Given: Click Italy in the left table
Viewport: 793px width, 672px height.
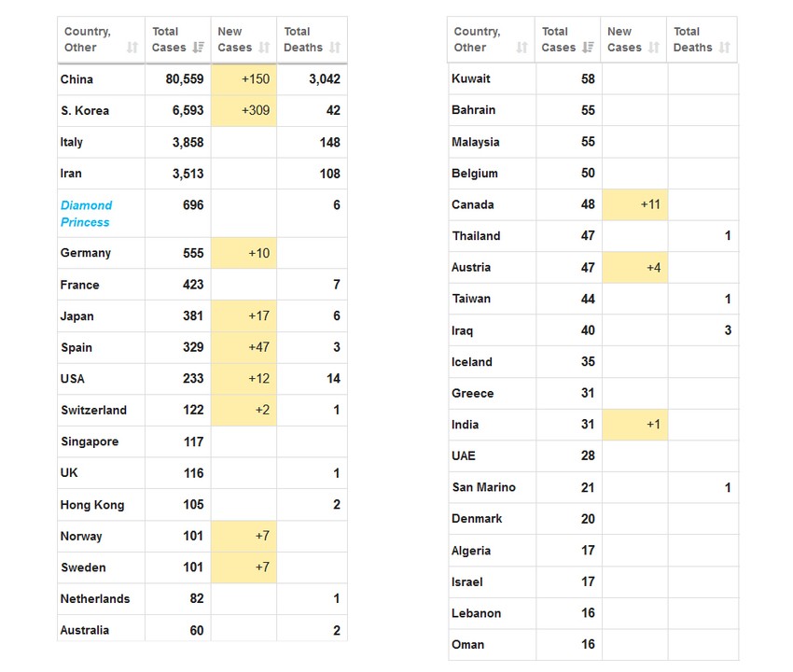Looking at the screenshot, I should [72, 142].
